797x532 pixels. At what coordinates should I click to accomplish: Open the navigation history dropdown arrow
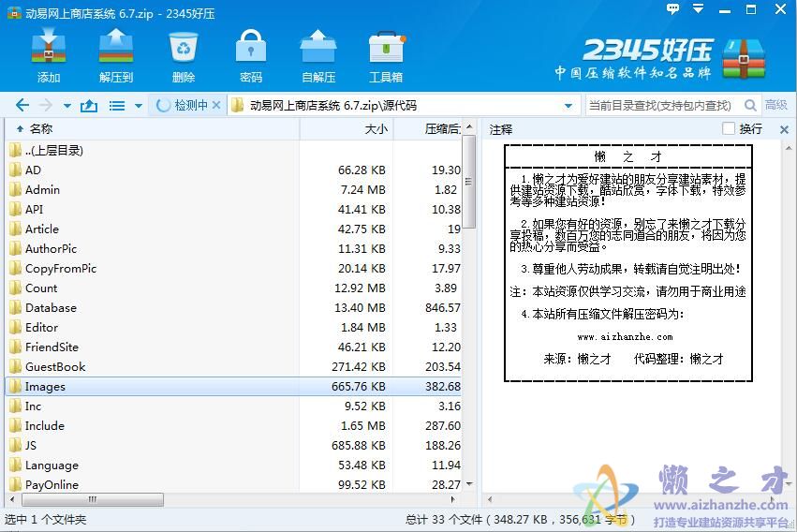tap(67, 106)
